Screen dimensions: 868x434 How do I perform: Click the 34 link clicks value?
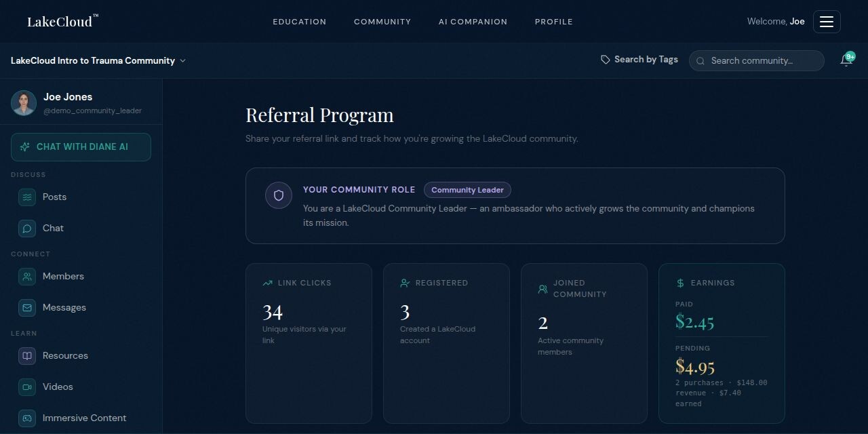coord(273,313)
